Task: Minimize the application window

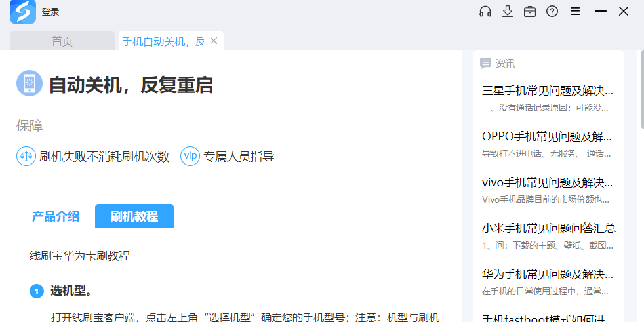Action: point(601,12)
